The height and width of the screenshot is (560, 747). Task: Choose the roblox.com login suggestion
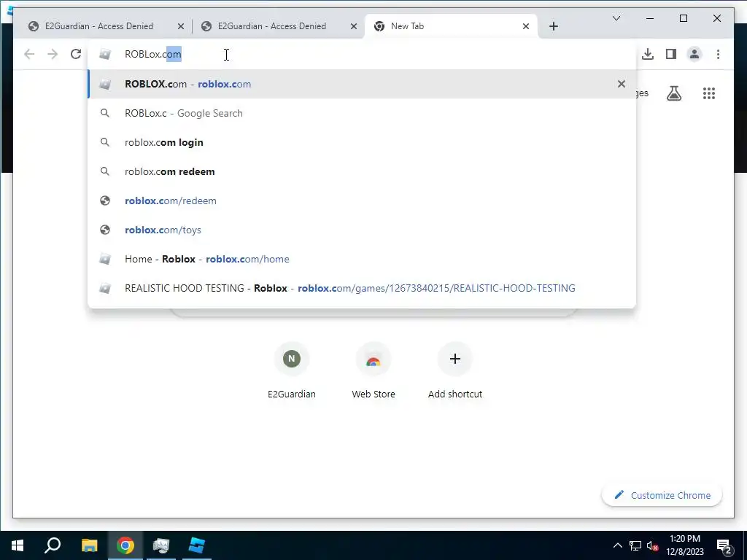click(362, 142)
